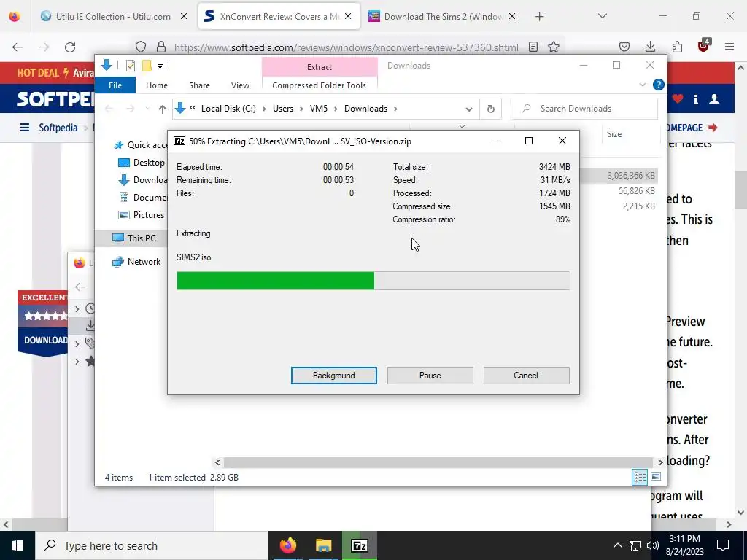Select Users in address breadcrumb
Screen dimensions: 747x560
click(283, 109)
